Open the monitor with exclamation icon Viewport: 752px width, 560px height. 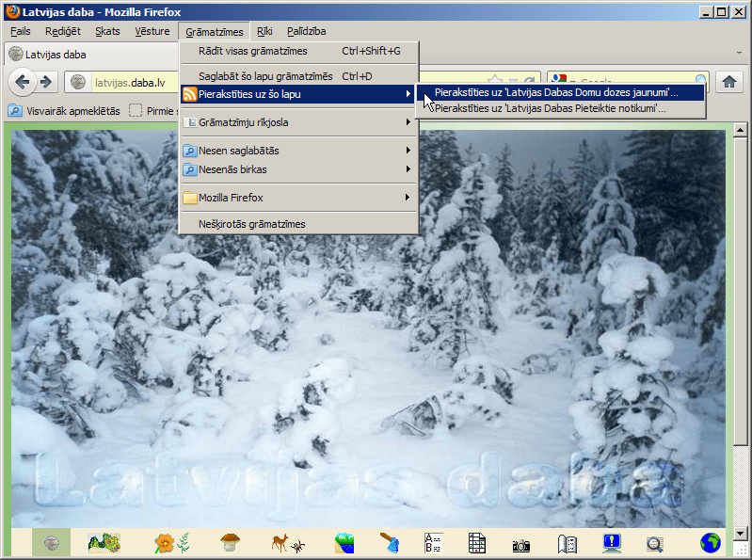(x=612, y=543)
